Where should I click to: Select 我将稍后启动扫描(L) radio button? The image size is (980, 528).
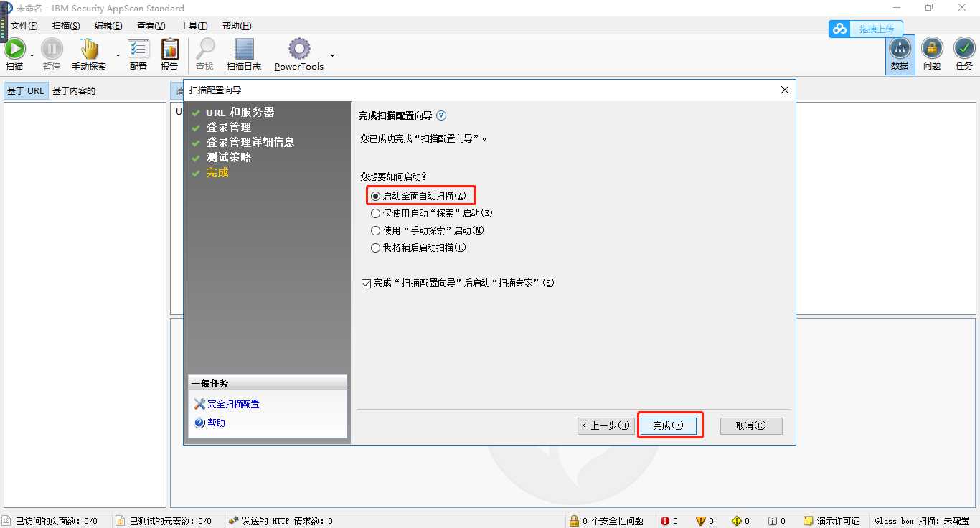(x=375, y=247)
